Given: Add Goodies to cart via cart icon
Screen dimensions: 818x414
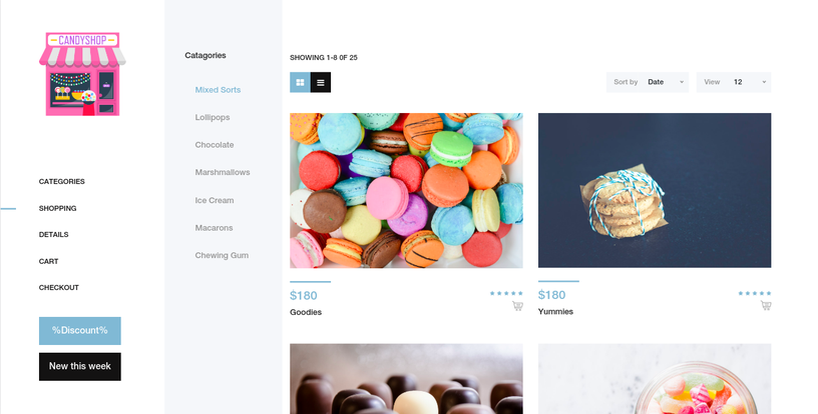Looking at the screenshot, I should pos(518,306).
